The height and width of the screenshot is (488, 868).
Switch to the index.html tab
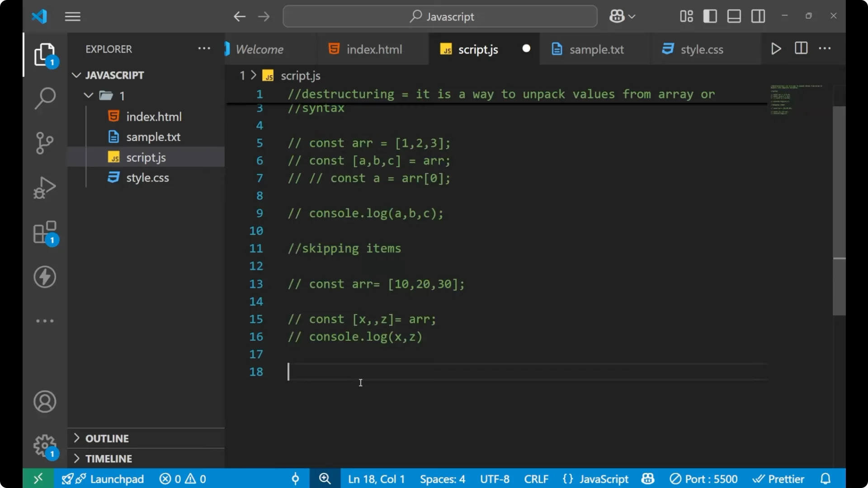point(373,49)
